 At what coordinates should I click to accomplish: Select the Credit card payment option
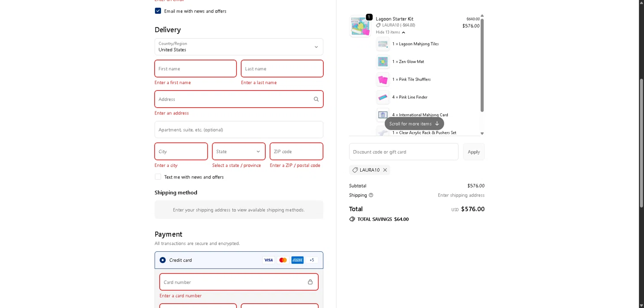click(x=163, y=260)
